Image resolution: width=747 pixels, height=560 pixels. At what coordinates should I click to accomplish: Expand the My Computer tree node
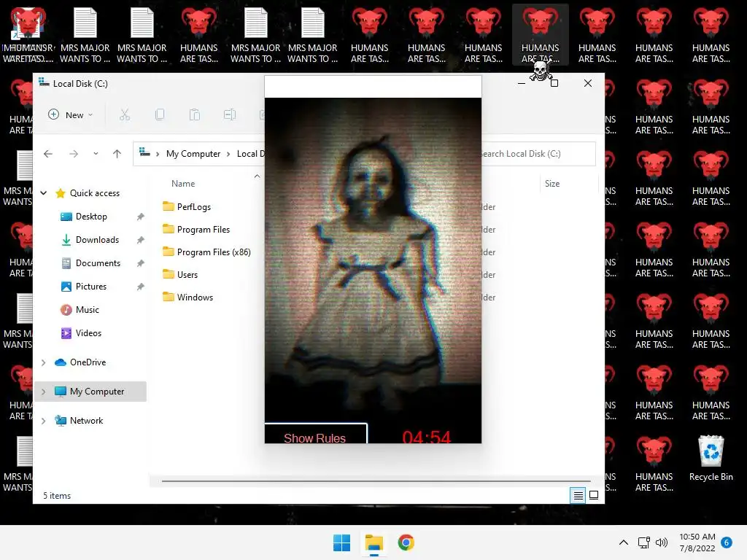(x=43, y=392)
